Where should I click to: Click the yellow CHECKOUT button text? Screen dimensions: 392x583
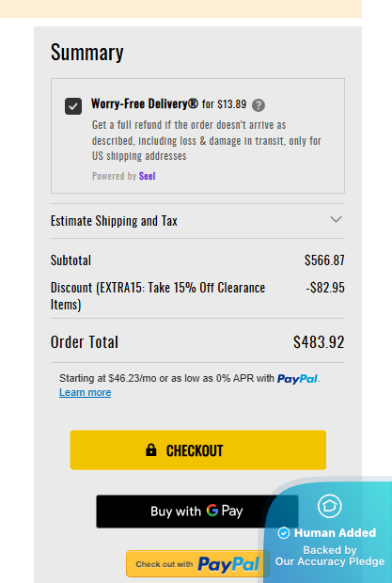195,450
